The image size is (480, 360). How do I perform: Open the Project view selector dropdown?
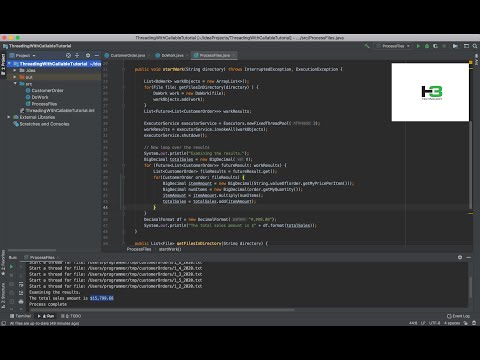tap(23, 55)
